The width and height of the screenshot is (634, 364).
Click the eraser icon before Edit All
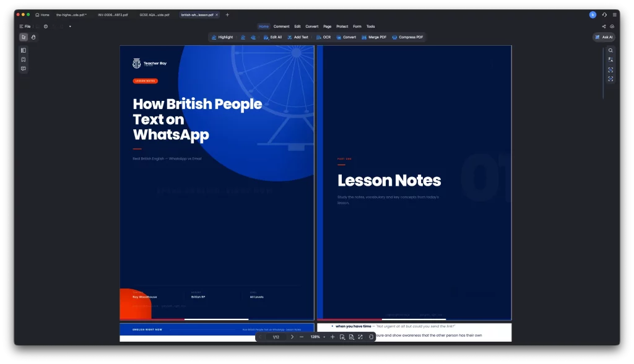[x=253, y=37]
